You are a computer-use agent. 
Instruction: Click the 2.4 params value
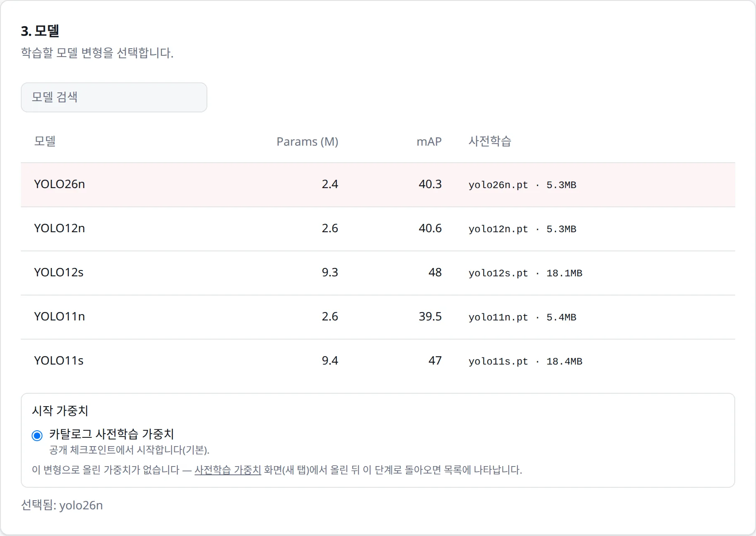click(x=330, y=184)
